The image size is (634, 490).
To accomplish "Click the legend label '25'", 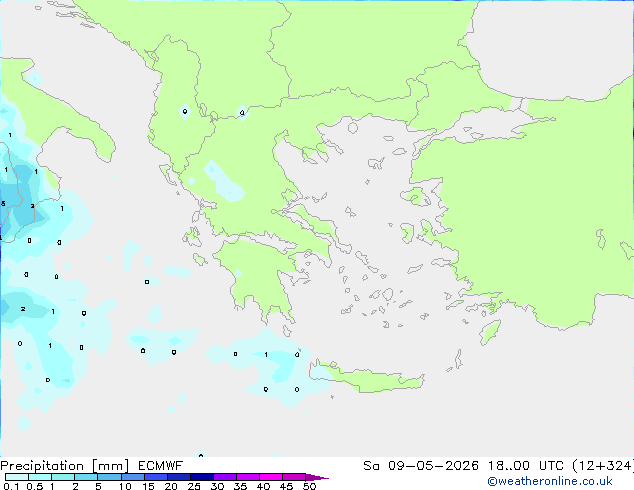I will [x=194, y=486].
